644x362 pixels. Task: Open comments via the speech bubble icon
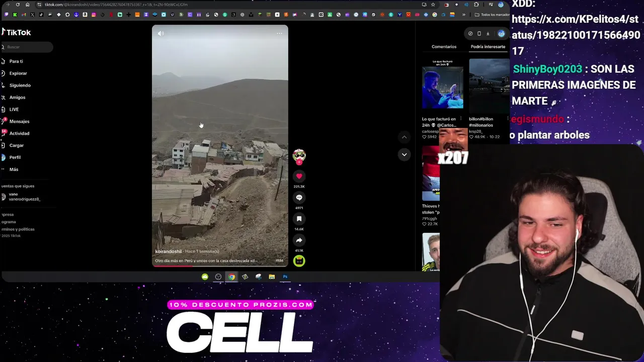[299, 198]
